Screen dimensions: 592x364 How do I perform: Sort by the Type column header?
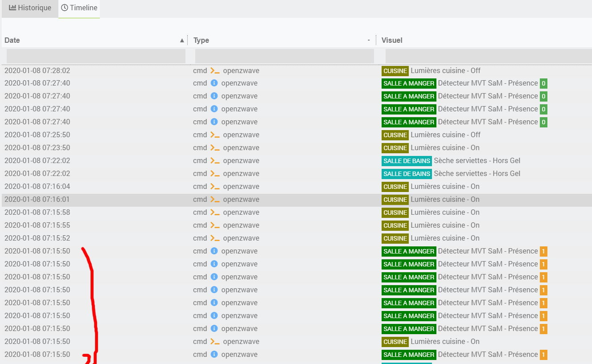coord(201,40)
